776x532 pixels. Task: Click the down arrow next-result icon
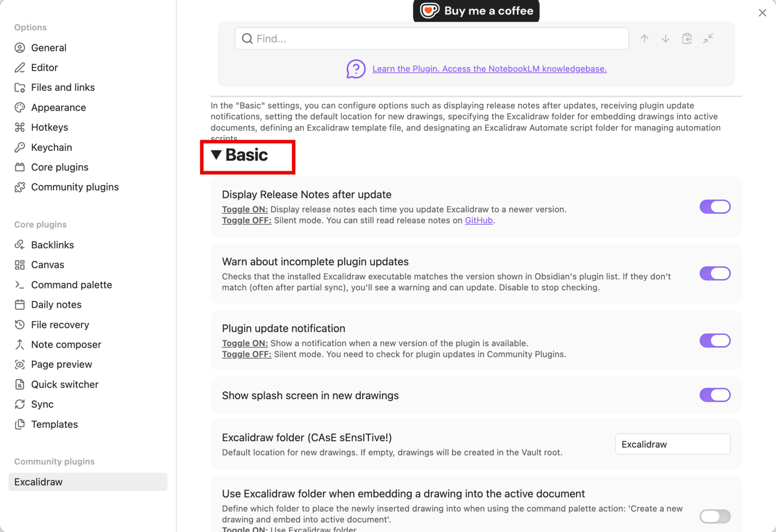(x=665, y=38)
